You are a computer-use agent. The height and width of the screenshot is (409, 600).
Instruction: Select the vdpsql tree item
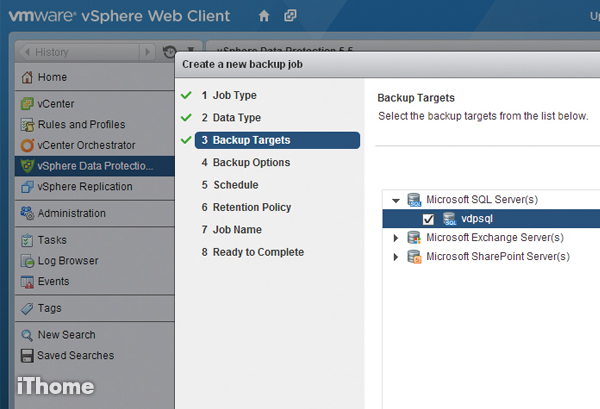[476, 219]
